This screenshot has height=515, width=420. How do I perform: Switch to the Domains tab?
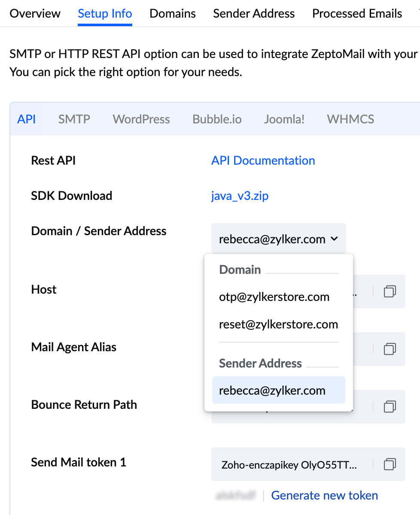(x=173, y=13)
